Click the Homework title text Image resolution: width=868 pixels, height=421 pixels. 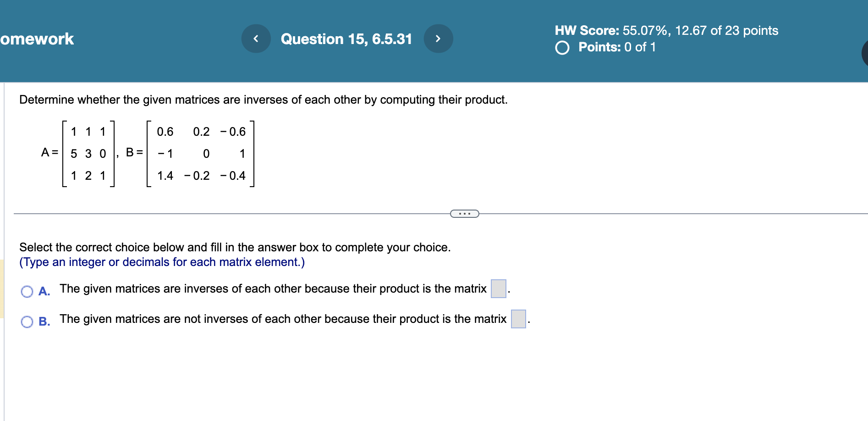(x=37, y=39)
